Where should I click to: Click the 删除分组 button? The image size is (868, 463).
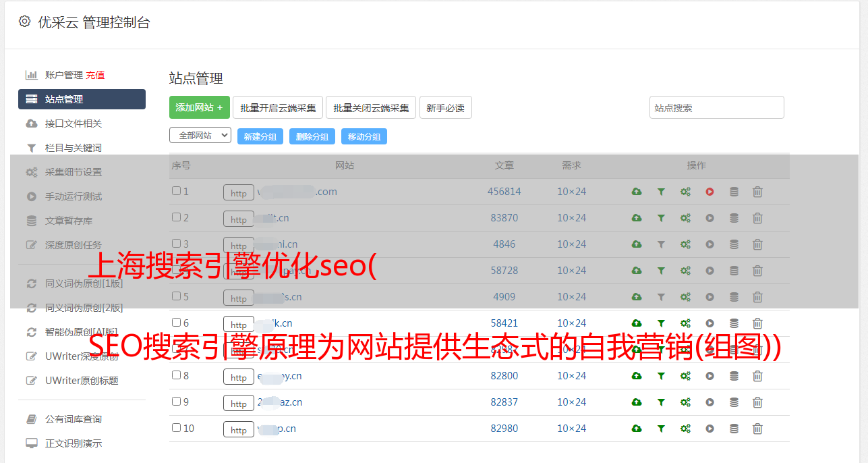coord(312,136)
